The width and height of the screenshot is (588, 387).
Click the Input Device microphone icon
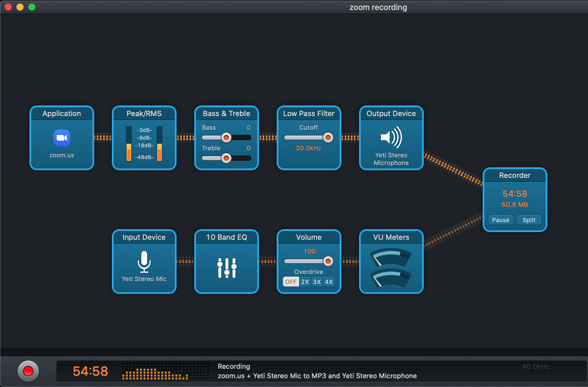pyautogui.click(x=144, y=262)
